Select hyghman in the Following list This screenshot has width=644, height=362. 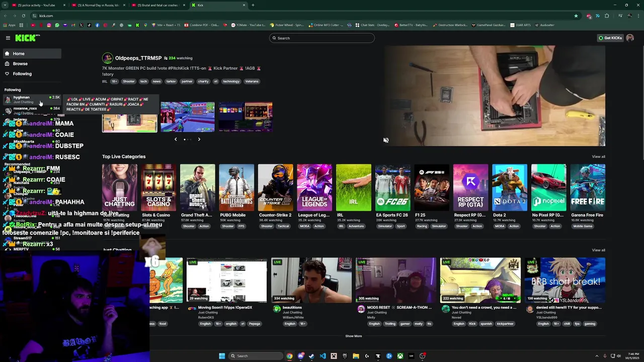tap(31, 100)
